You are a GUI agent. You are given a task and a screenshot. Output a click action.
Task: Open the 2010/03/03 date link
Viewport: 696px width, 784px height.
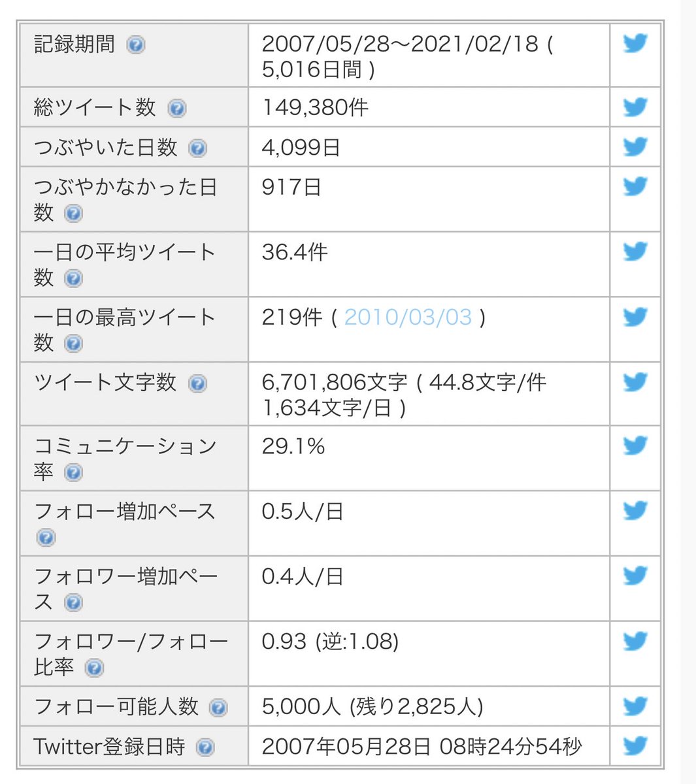tap(408, 318)
